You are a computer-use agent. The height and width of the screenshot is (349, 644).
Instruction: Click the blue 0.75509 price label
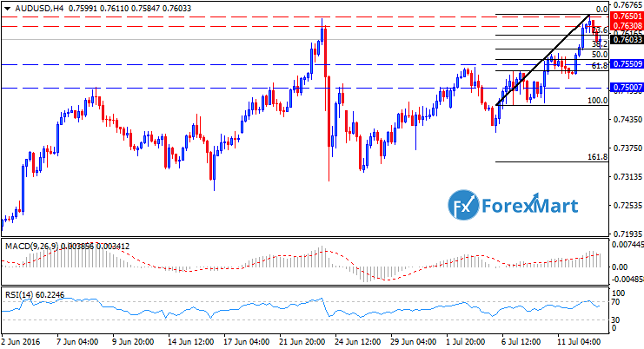626,64
